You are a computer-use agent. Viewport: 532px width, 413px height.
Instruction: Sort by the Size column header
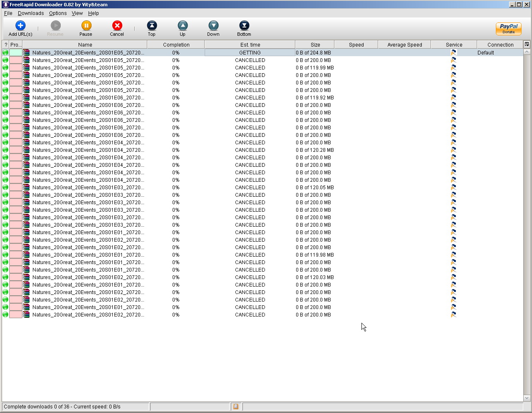pyautogui.click(x=315, y=45)
